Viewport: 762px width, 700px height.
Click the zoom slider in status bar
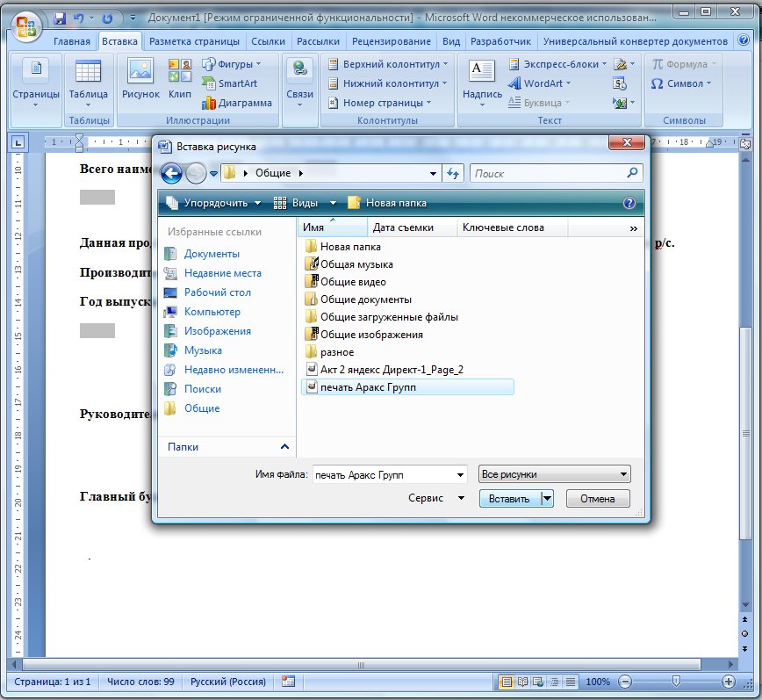coord(675,682)
